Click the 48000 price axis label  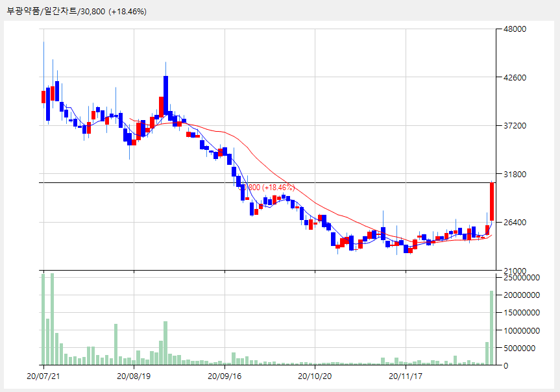tap(515, 29)
